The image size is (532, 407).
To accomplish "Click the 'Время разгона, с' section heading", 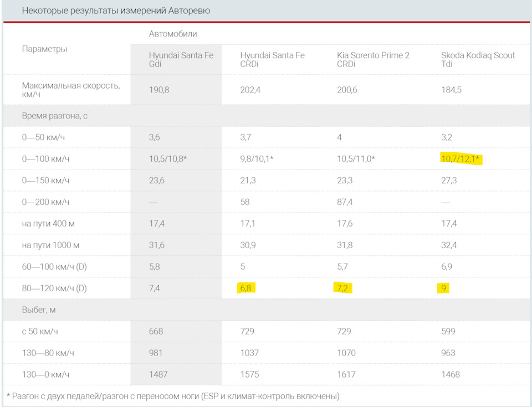I will [x=55, y=116].
